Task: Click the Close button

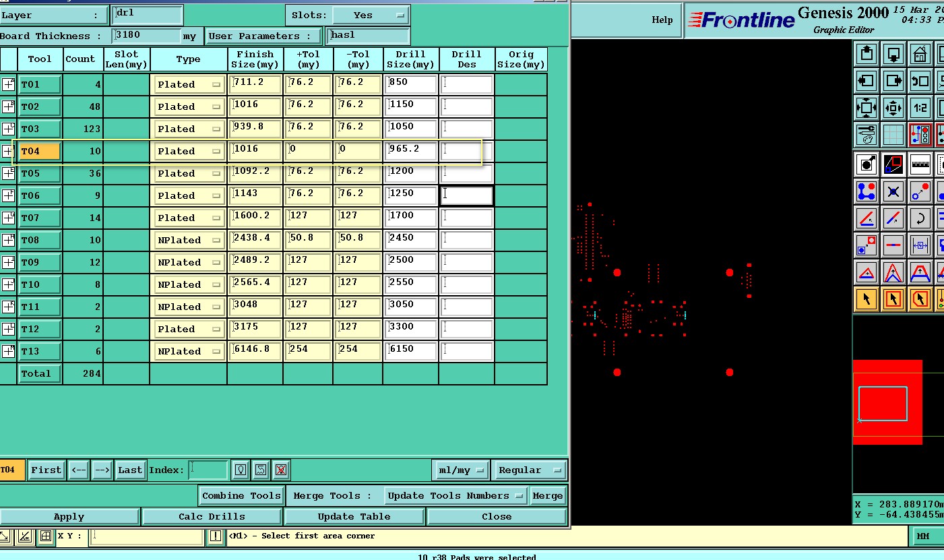Action: [x=497, y=517]
